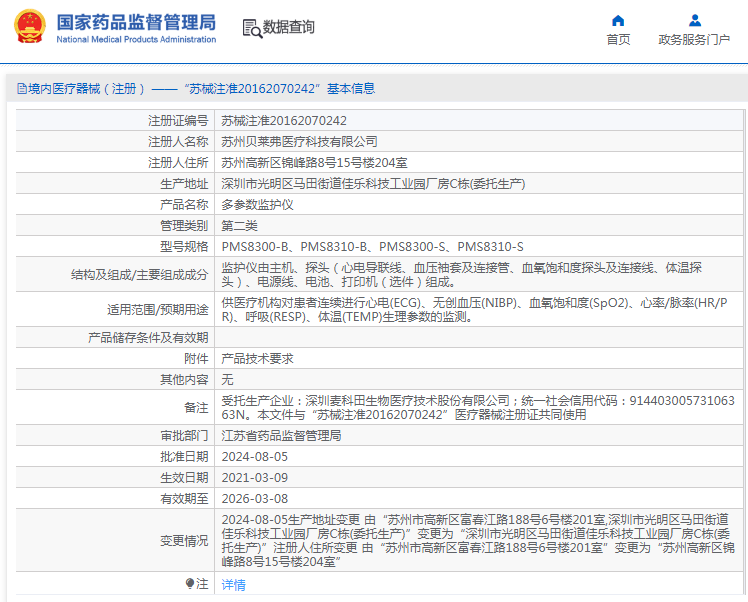This screenshot has height=602, width=748.
Task: Click the 产品技术要求 attachment value
Action: 257,359
